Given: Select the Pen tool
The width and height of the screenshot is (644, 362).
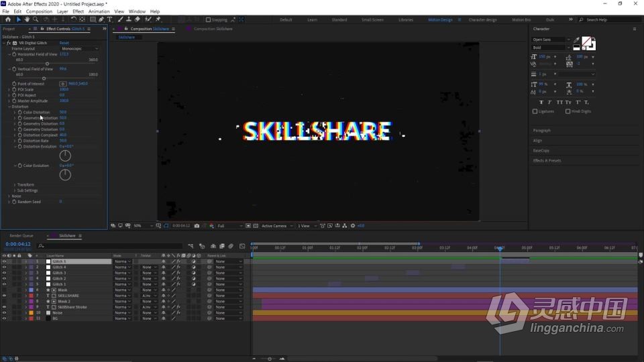Looking at the screenshot, I should (x=101, y=19).
